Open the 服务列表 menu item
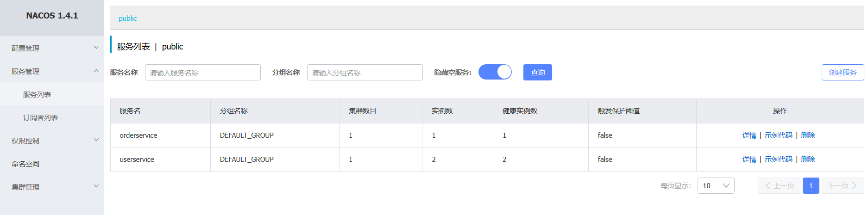 (37, 94)
